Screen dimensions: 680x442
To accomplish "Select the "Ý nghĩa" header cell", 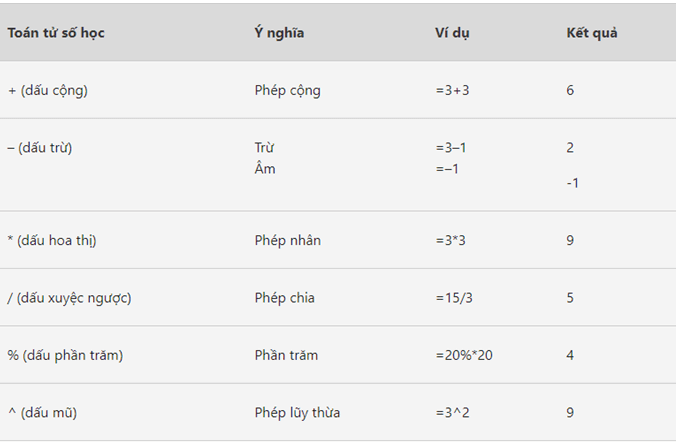I will pyautogui.click(x=279, y=33).
